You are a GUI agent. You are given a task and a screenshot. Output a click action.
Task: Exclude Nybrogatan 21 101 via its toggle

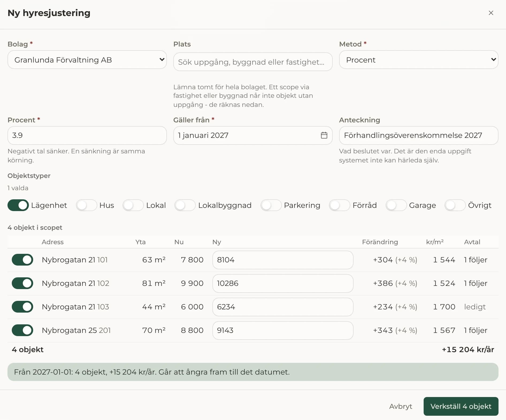tap(22, 260)
